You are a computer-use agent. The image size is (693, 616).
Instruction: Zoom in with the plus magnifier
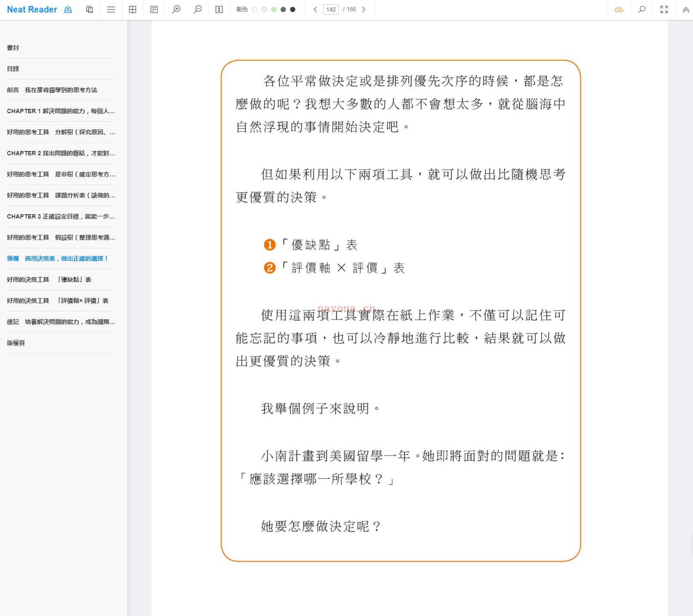click(176, 9)
